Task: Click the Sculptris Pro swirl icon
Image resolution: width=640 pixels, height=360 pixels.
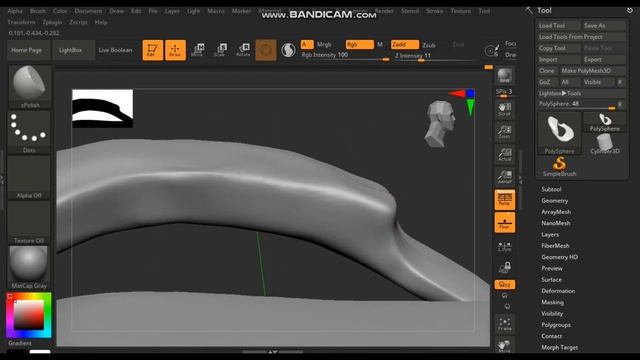Action: 288,50
